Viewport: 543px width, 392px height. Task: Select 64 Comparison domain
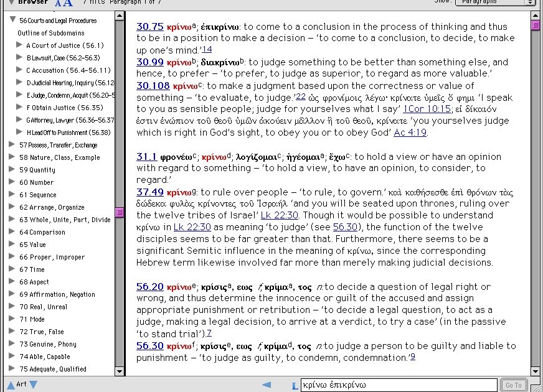42,232
